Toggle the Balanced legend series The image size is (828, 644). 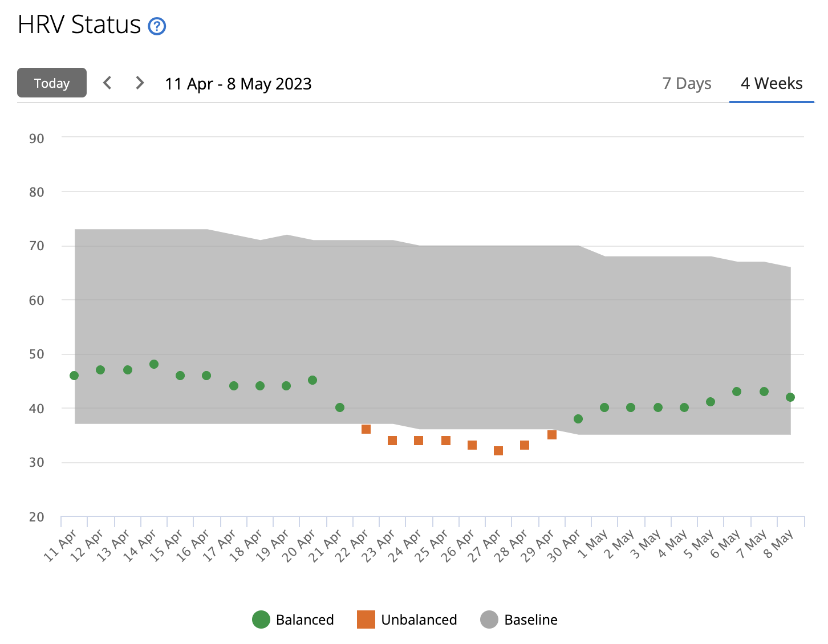[x=305, y=619]
